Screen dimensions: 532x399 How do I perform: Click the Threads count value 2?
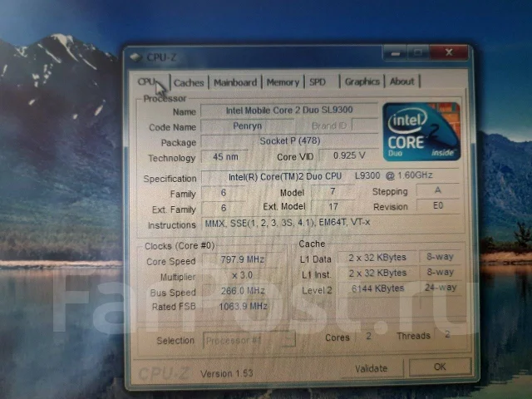point(447,334)
